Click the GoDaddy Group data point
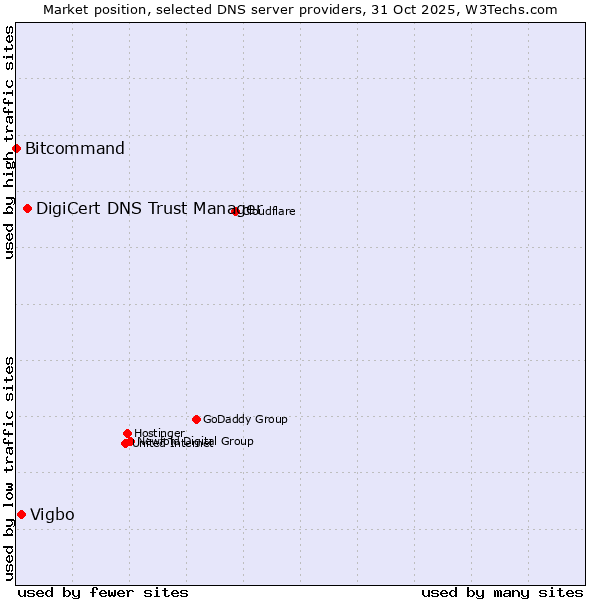 point(196,419)
